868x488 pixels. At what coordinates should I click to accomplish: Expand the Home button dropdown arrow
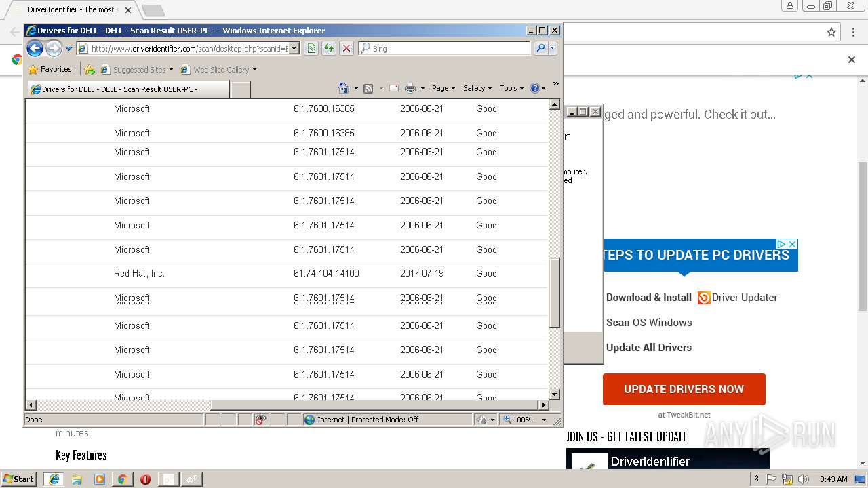click(356, 89)
